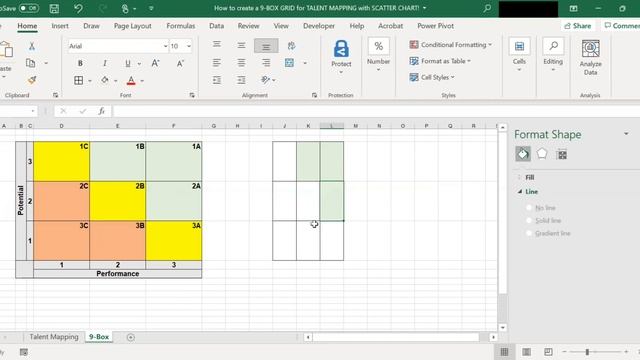
Task: Click the Share button
Action: [x=578, y=26]
